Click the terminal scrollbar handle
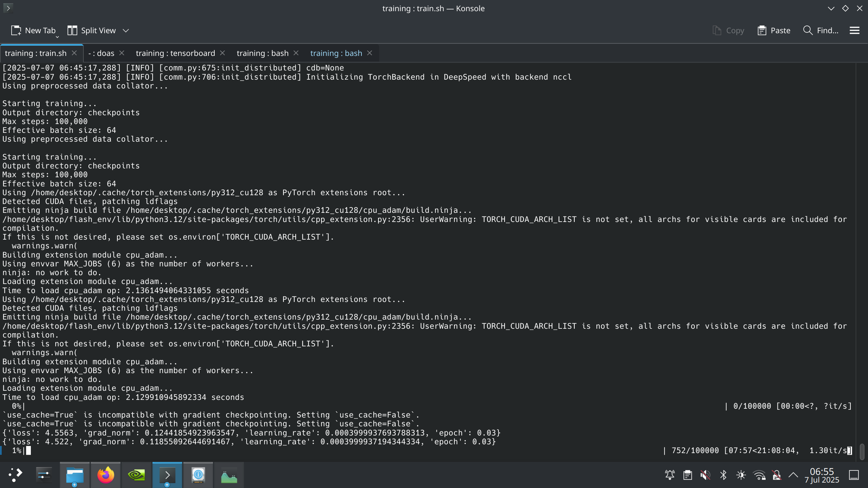This screenshot has width=868, height=488. pos(862,451)
